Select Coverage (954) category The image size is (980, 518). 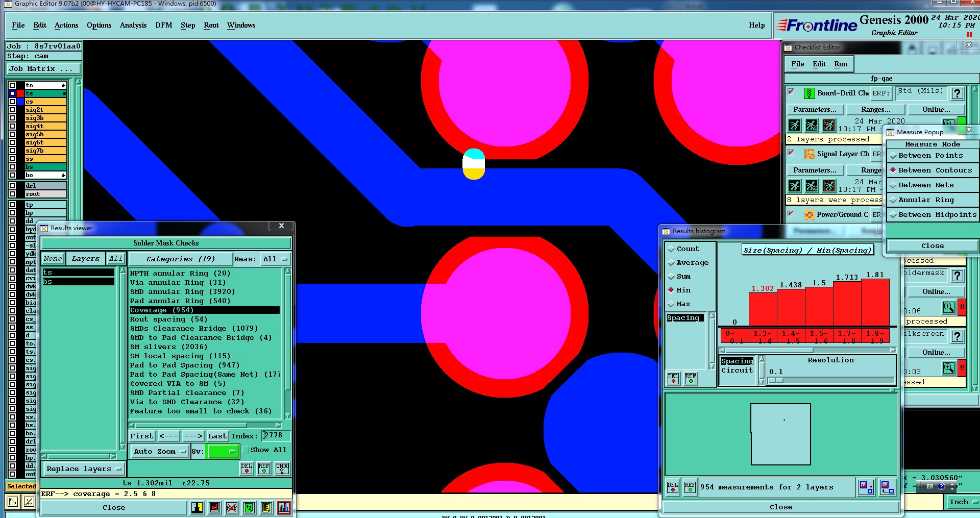pyautogui.click(x=204, y=310)
